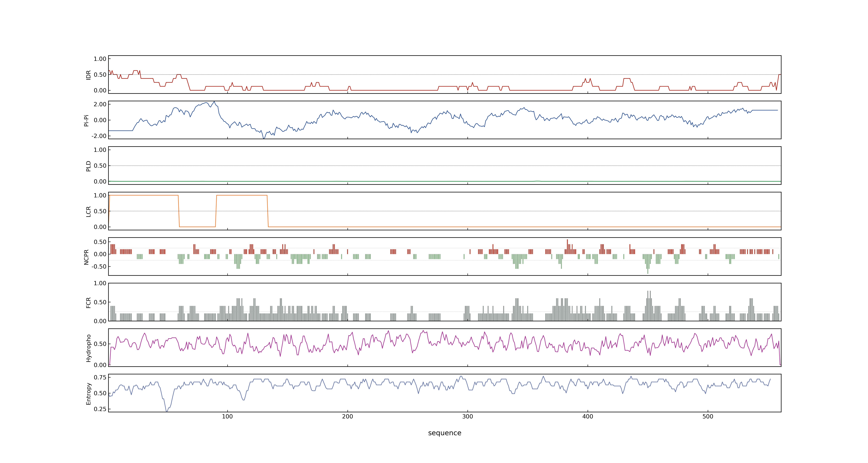The width and height of the screenshot is (868, 463).
Task: Select the x-axis tick label 200
Action: point(347,416)
